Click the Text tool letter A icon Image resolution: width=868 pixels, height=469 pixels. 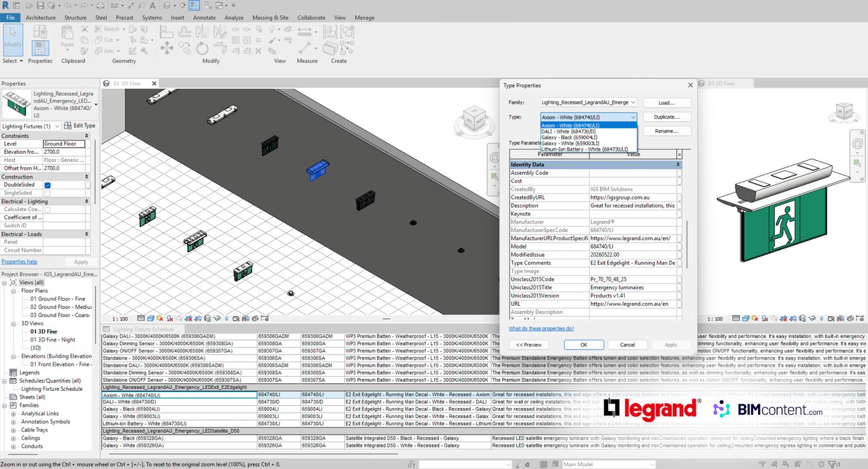click(x=151, y=6)
